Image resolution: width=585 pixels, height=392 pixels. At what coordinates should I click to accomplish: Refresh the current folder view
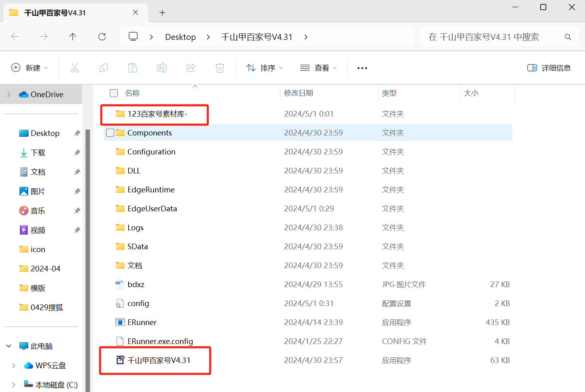click(102, 37)
